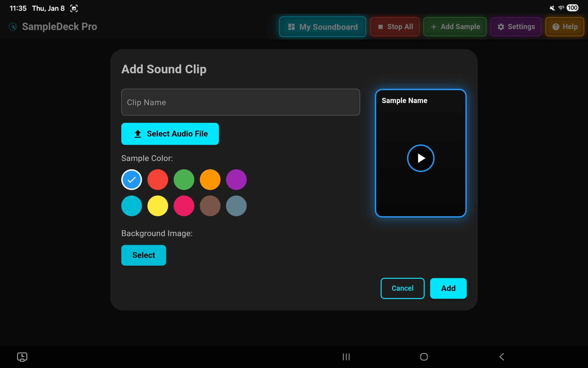The image size is (588, 368).
Task: Click the stop square icon in Stop All
Action: [x=381, y=27]
